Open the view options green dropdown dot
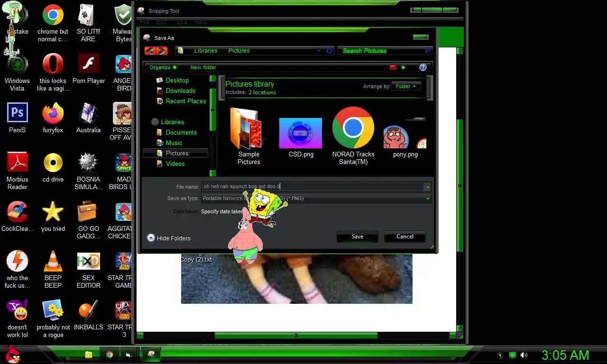Image resolution: width=607 pixels, height=364 pixels. tap(403, 67)
